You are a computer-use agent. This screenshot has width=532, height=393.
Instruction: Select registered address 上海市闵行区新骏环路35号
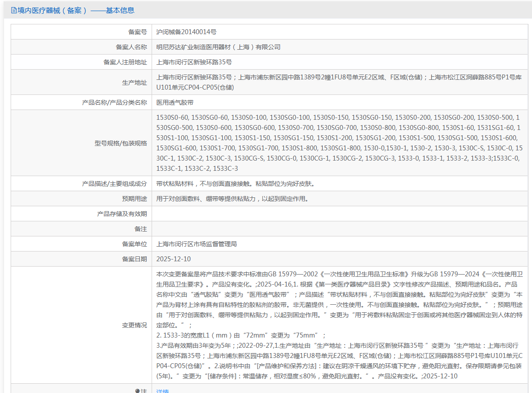[194, 62]
